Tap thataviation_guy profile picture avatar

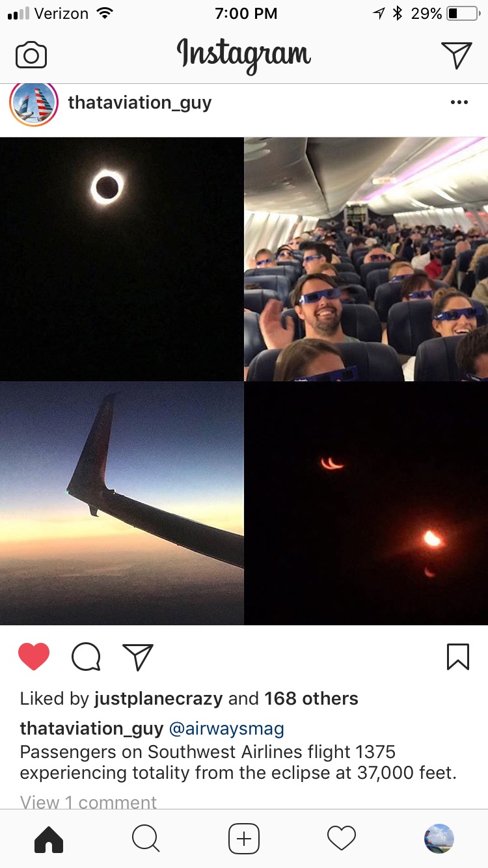(34, 103)
